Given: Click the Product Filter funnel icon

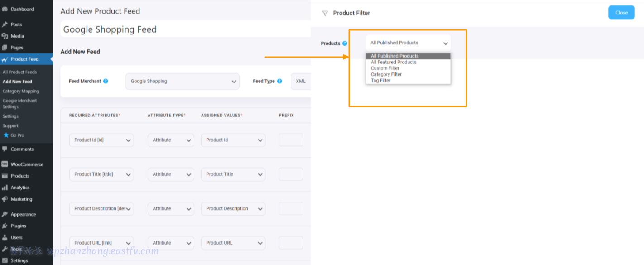Looking at the screenshot, I should pyautogui.click(x=325, y=13).
